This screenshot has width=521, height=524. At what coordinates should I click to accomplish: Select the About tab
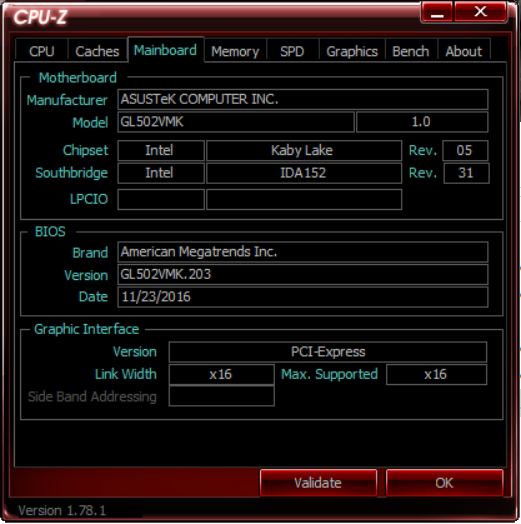pyautogui.click(x=464, y=51)
